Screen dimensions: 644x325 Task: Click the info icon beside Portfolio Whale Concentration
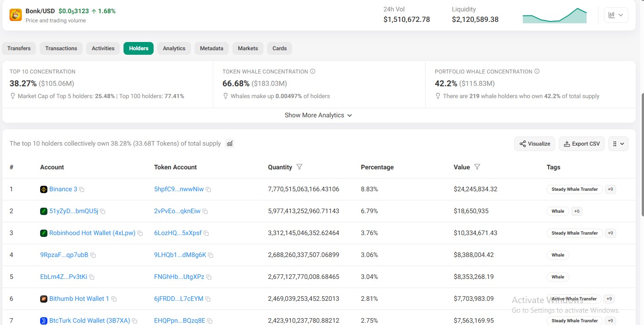[x=537, y=71]
